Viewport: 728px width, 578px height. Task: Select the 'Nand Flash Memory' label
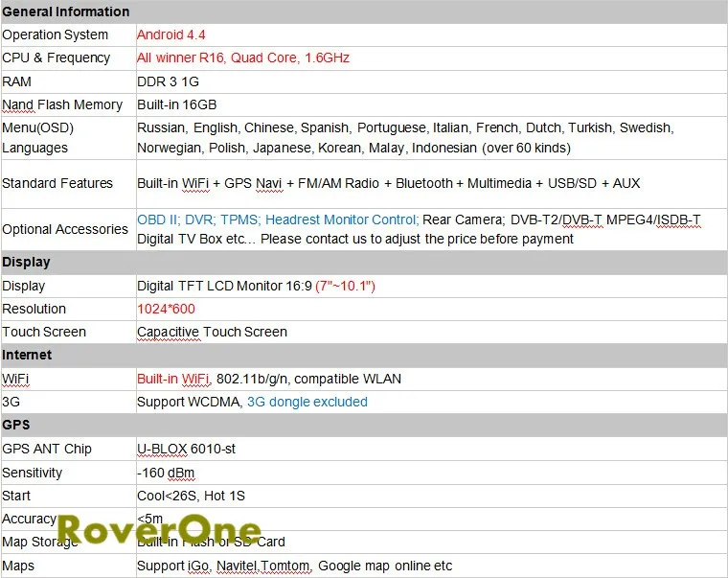(62, 105)
